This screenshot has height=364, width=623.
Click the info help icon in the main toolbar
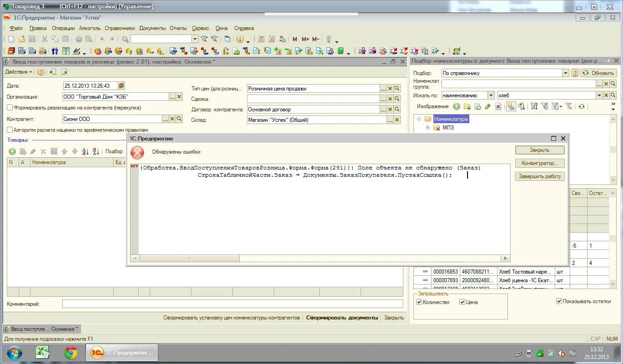point(240,40)
